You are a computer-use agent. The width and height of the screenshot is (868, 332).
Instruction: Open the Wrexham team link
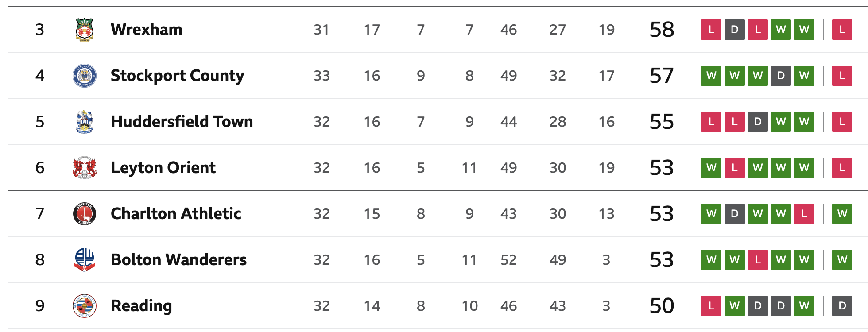(147, 30)
